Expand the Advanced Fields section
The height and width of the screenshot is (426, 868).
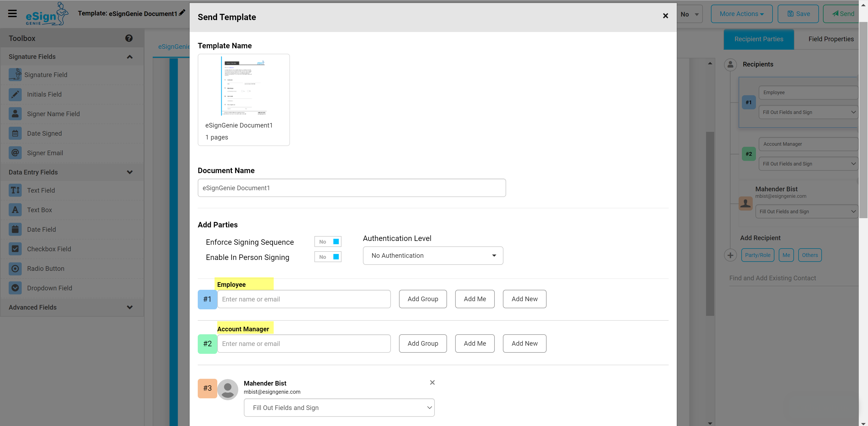pyautogui.click(x=129, y=307)
